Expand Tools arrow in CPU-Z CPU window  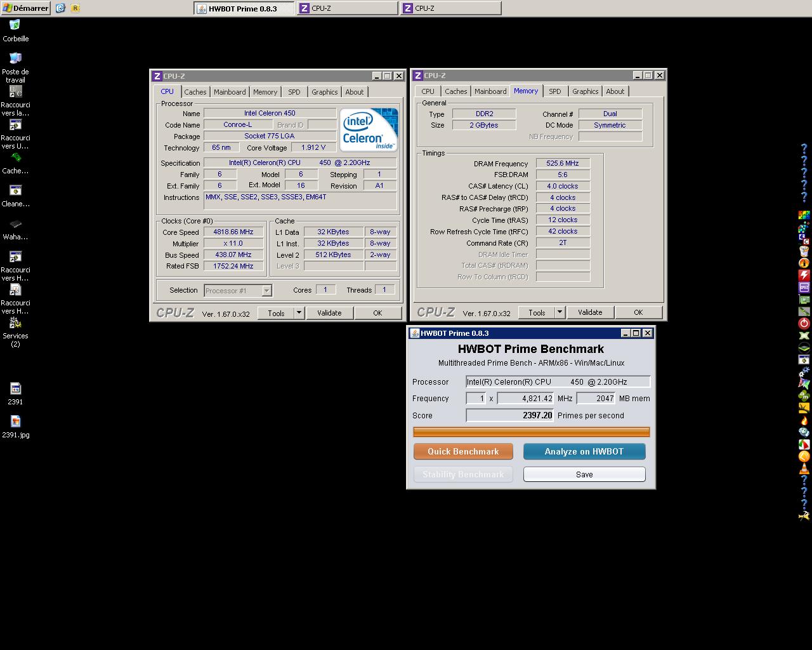(x=299, y=313)
